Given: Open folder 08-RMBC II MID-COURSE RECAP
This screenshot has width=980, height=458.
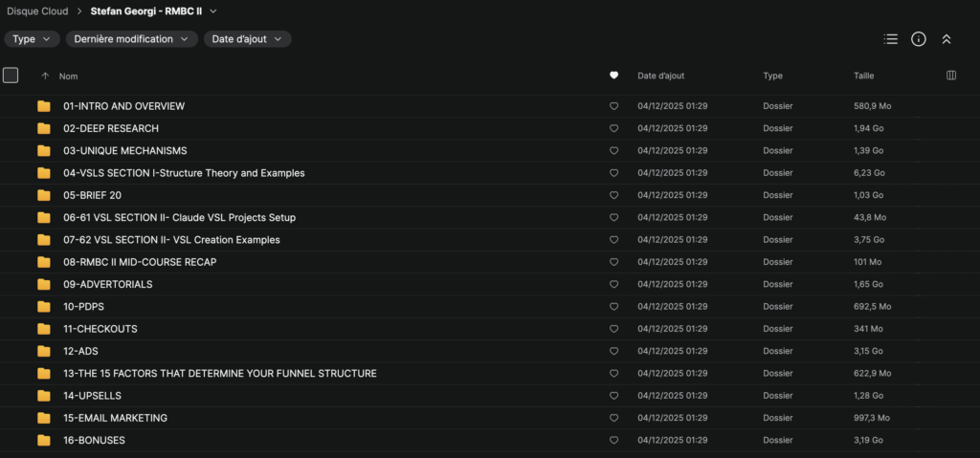Looking at the screenshot, I should tap(140, 262).
